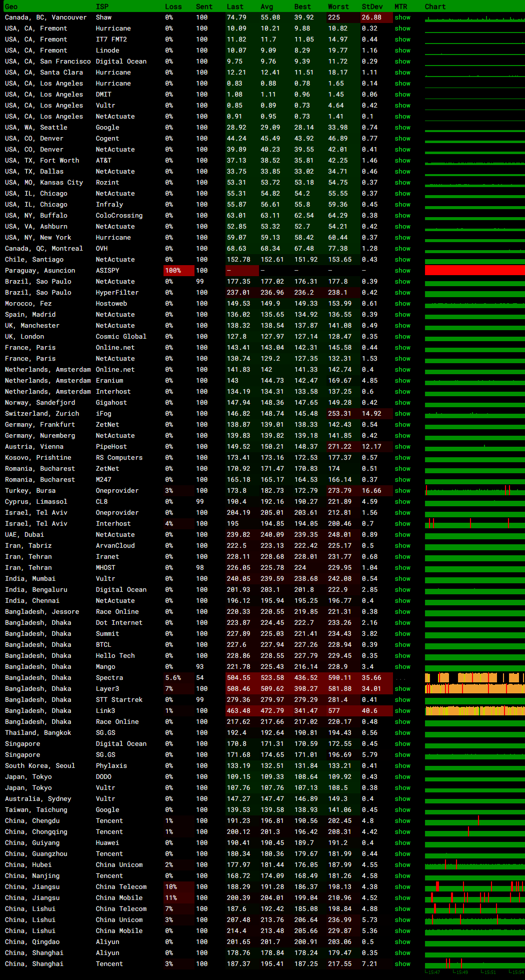The width and height of the screenshot is (525, 980).
Task: Open show link for Jiangsu China Telecom
Action: point(402,887)
